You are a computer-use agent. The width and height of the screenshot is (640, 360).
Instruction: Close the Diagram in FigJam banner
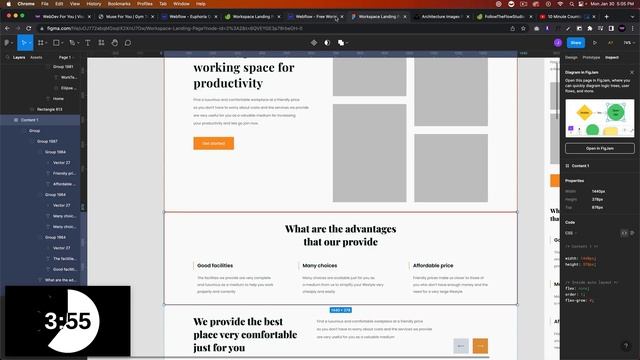(x=632, y=72)
